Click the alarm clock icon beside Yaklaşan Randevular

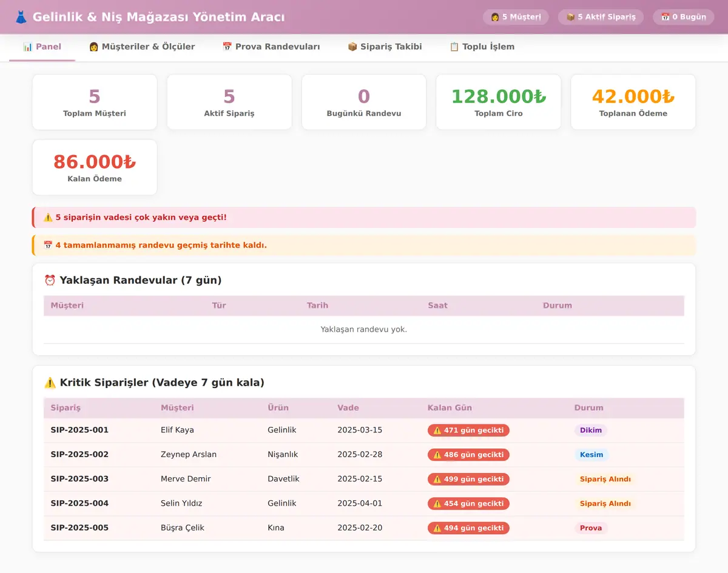coord(50,280)
